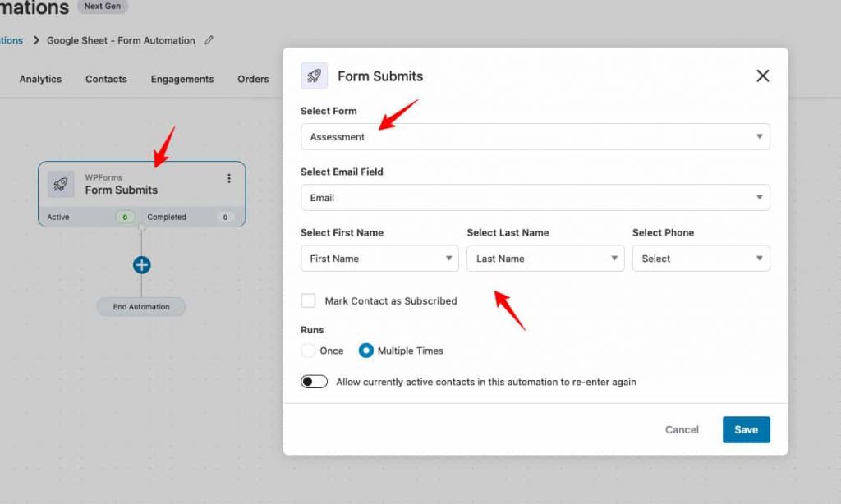
Task: Select the Once radio button
Action: (309, 351)
